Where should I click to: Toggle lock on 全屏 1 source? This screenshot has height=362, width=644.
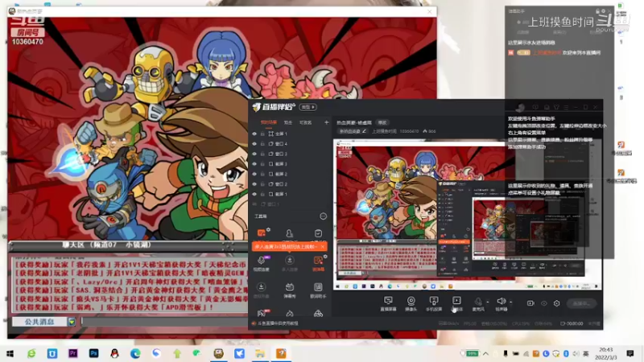tap(262, 134)
